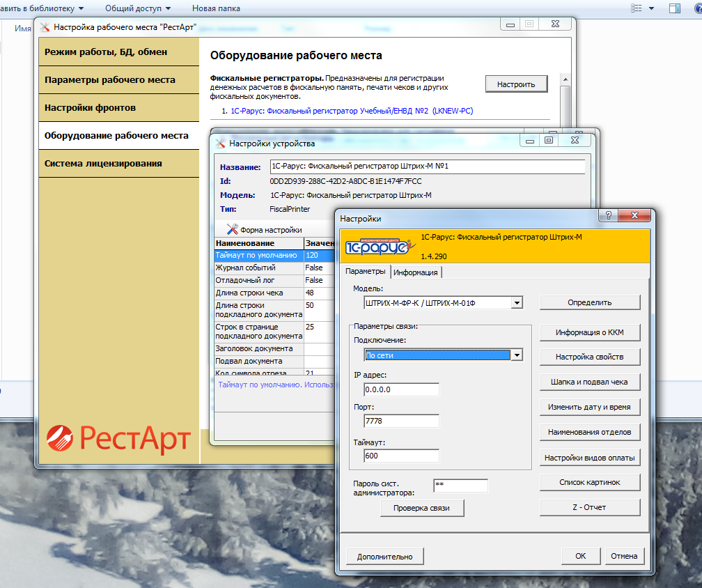Click the Пароль сист. администратора field
The width and height of the screenshot is (702, 588).
[x=461, y=486]
